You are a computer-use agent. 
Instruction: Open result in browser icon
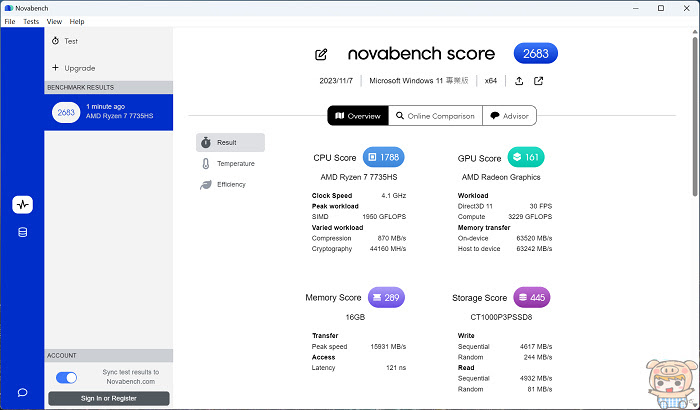[538, 81]
